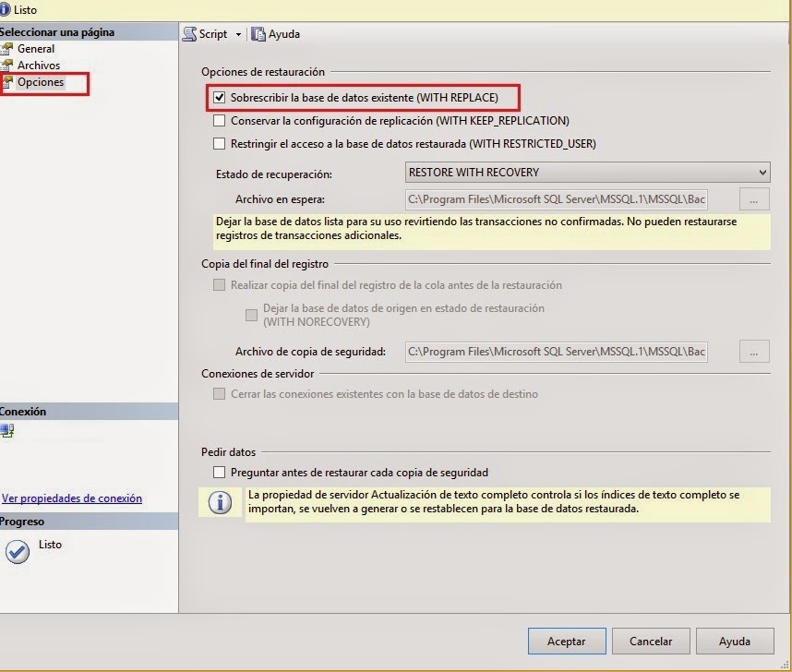
Task: Enable Conservar la configuración de replicación
Action: click(x=220, y=120)
